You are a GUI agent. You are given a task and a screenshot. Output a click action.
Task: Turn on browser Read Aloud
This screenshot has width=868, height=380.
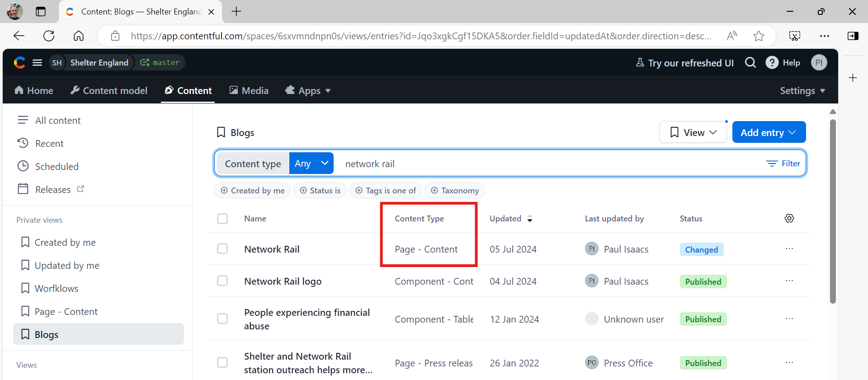(x=732, y=36)
